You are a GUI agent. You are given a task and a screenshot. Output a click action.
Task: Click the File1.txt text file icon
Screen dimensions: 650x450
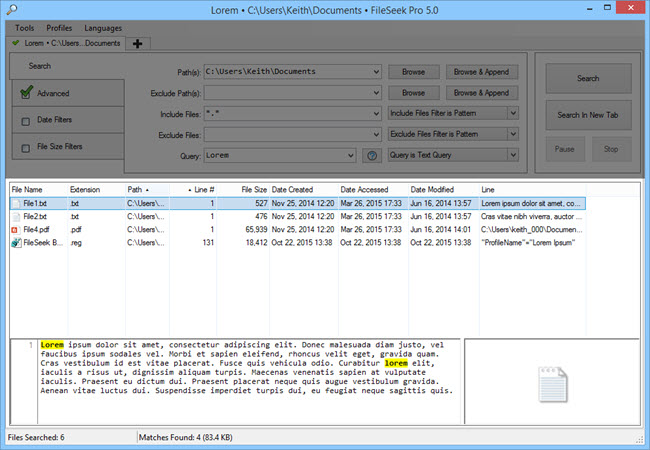[16, 203]
